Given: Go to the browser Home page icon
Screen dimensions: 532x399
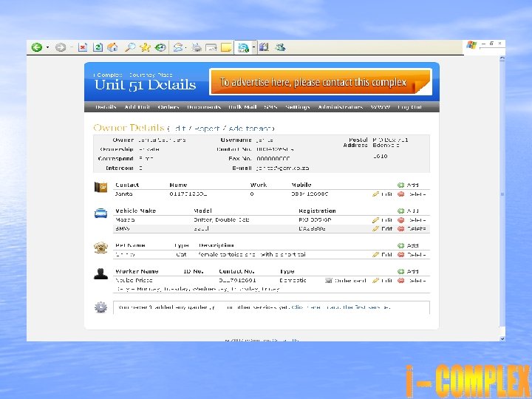Looking at the screenshot, I should point(112,47).
